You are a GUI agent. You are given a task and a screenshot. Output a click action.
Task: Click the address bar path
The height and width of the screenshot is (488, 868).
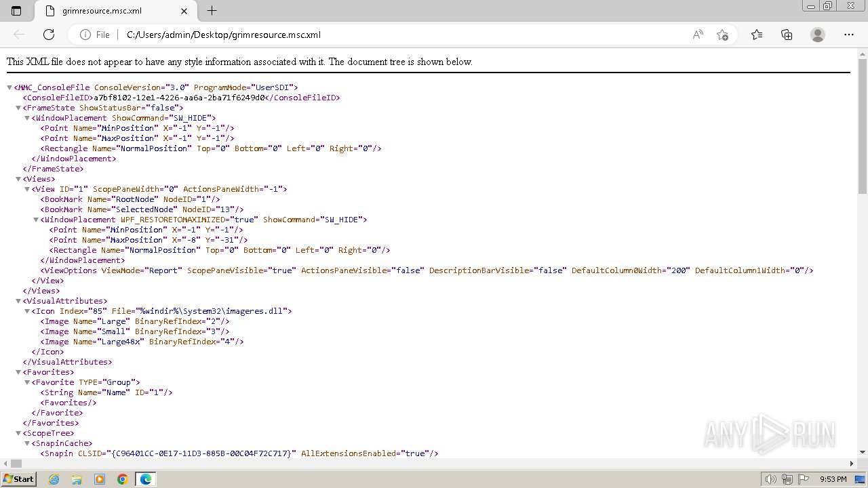point(224,35)
